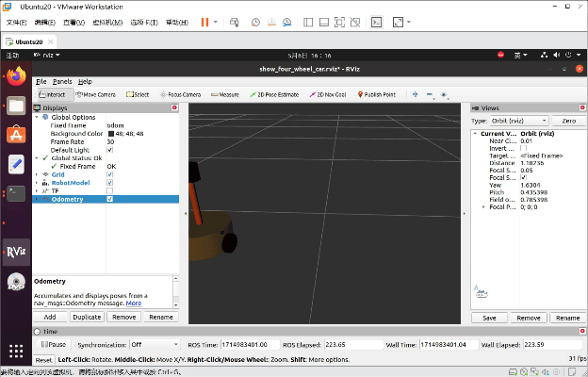Click the Duplicate display button
Viewport: 588px width, 377px height.
[87, 317]
